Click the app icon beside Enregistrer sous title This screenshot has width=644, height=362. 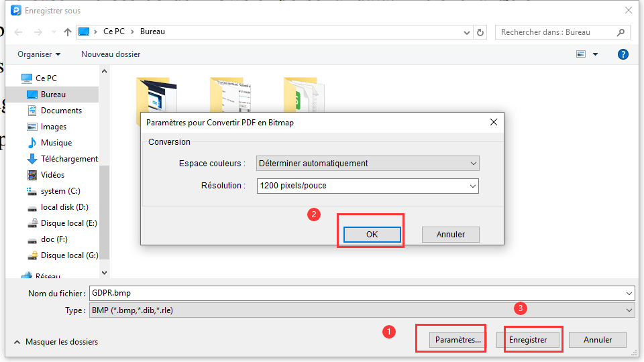point(16,10)
